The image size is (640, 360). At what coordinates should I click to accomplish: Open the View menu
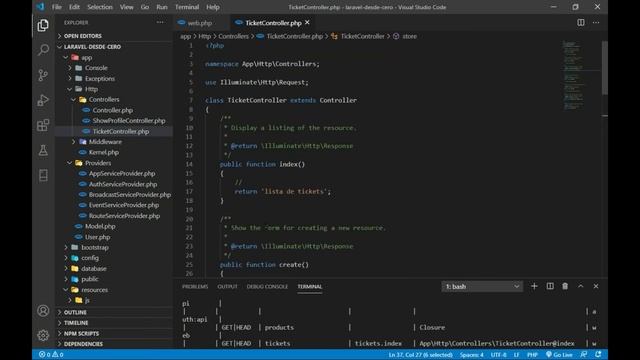tap(127, 7)
